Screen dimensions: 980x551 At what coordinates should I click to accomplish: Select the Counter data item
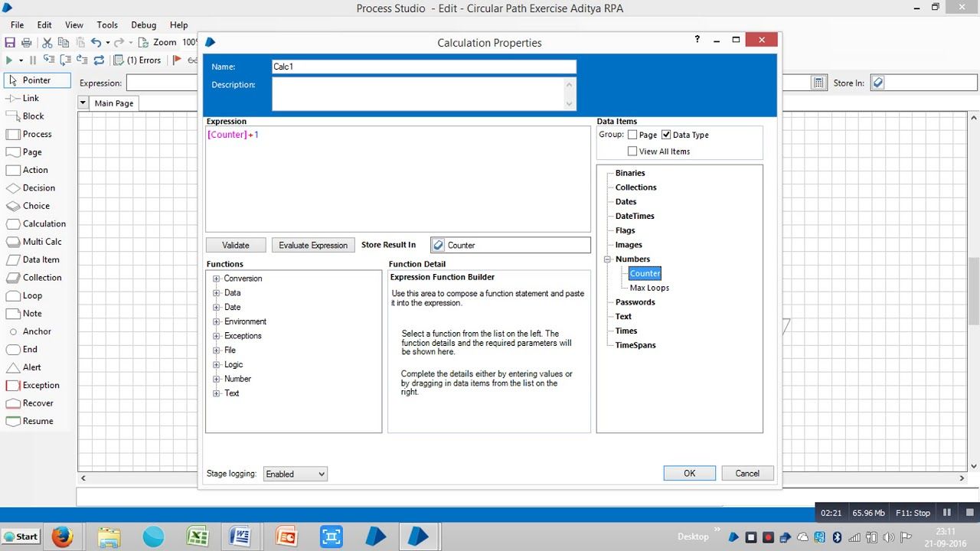coord(645,273)
